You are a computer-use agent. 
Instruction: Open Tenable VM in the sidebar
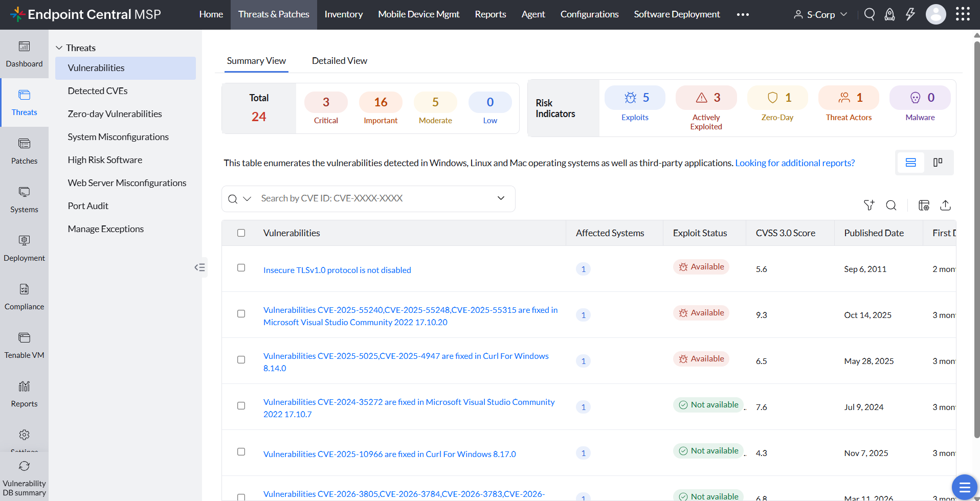tap(24, 345)
